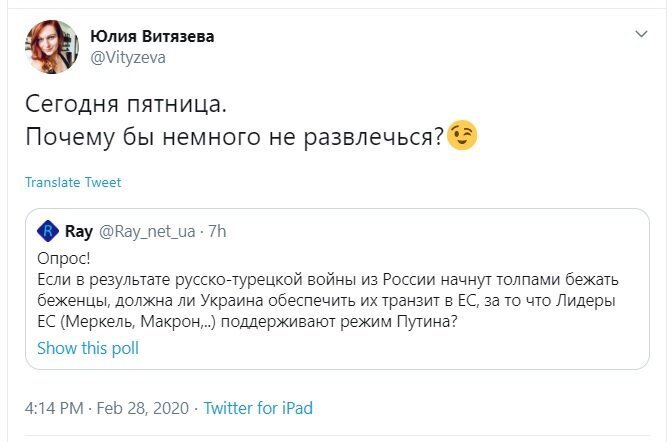Open Ray's blue diamond avatar icon

[x=48, y=231]
